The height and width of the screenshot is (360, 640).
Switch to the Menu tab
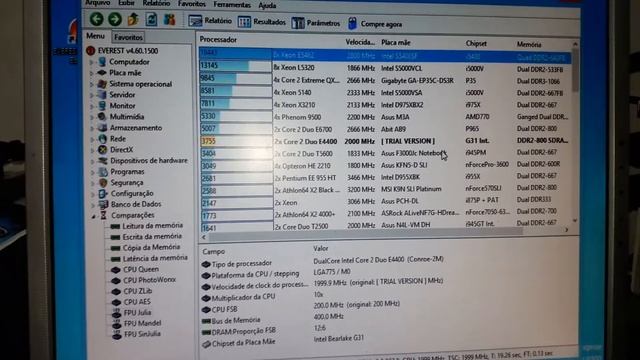(95, 36)
